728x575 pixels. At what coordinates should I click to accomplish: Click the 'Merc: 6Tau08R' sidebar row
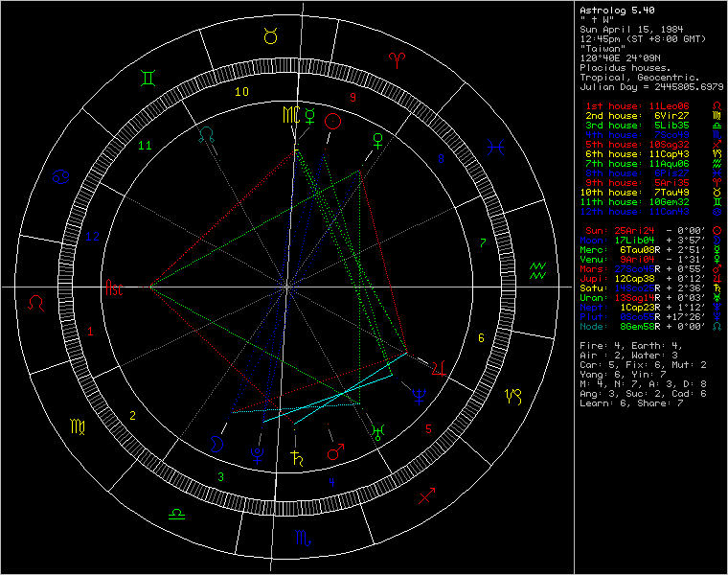[650, 250]
